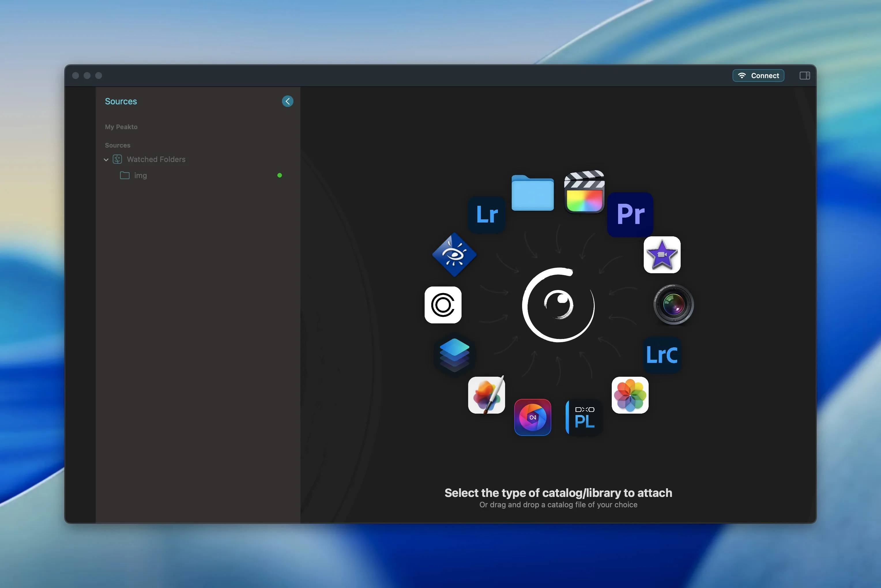
Task: Select the DxO PhotoLab (PL) icon
Action: (x=583, y=417)
